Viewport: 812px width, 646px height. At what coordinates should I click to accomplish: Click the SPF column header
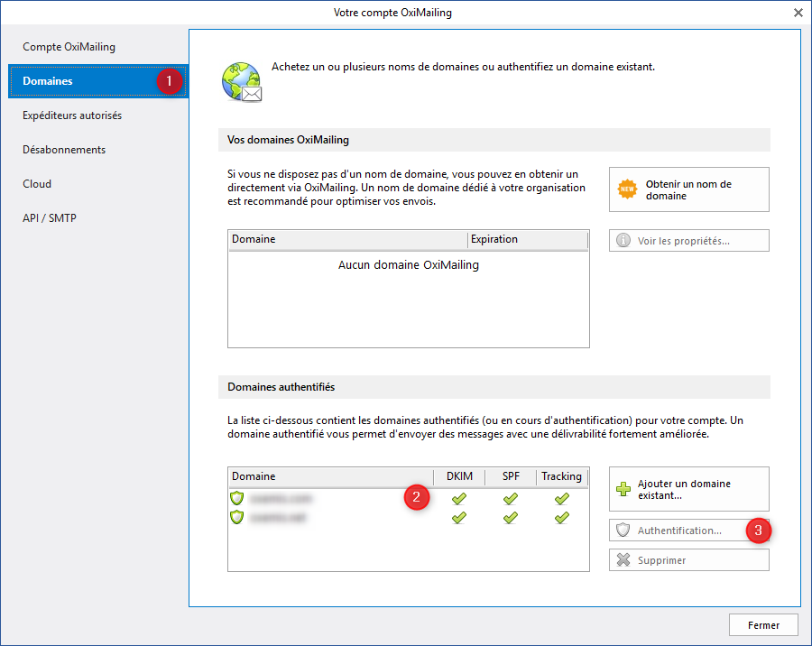coord(511,476)
